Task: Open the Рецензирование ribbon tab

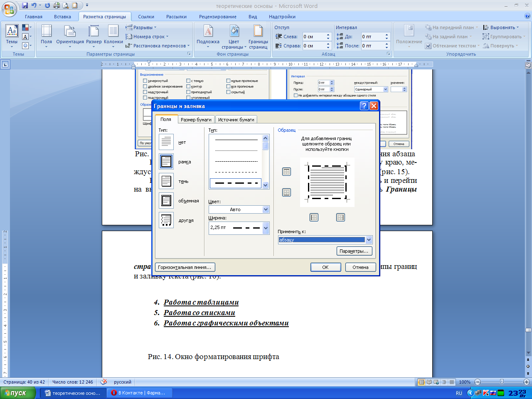Action: coord(217,17)
